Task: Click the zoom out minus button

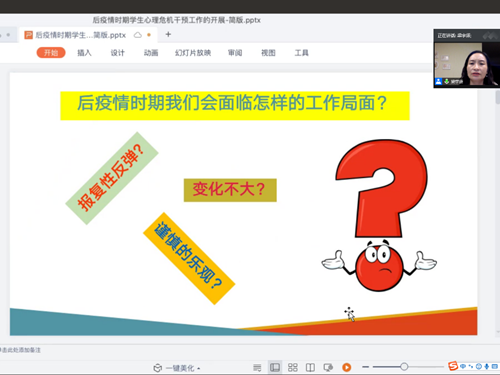Action: (x=366, y=367)
